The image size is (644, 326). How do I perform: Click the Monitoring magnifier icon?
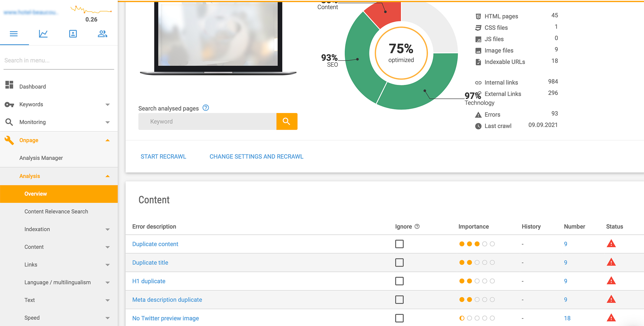pyautogui.click(x=9, y=122)
